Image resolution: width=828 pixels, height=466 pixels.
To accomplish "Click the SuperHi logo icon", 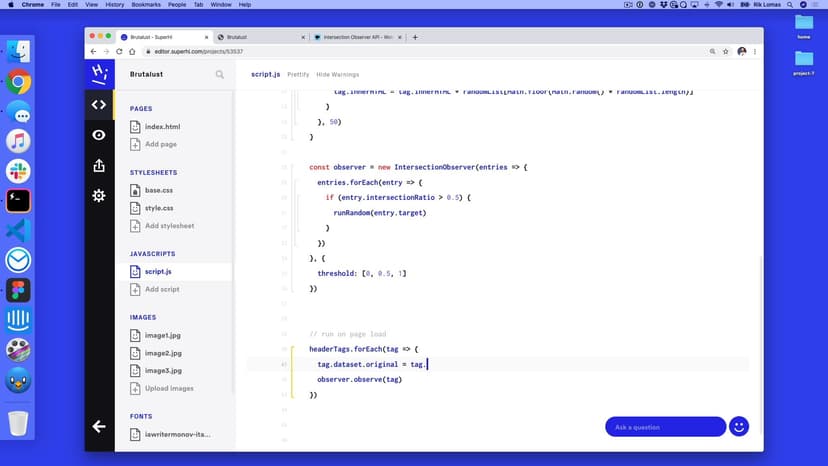I will click(x=98, y=73).
